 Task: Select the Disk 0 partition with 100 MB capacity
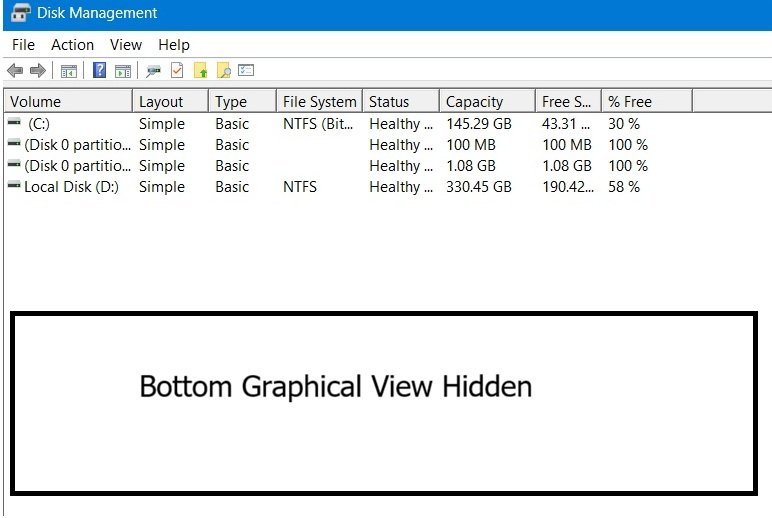[77, 145]
